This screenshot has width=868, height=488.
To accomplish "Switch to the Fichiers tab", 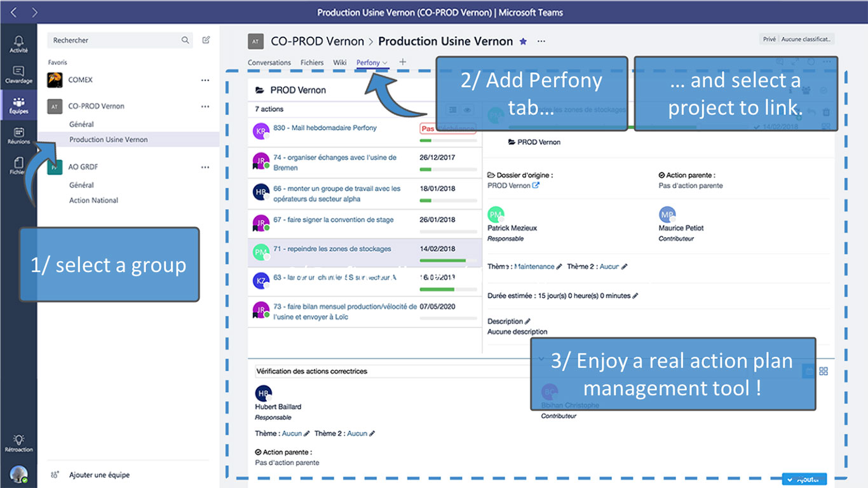I will click(x=312, y=63).
